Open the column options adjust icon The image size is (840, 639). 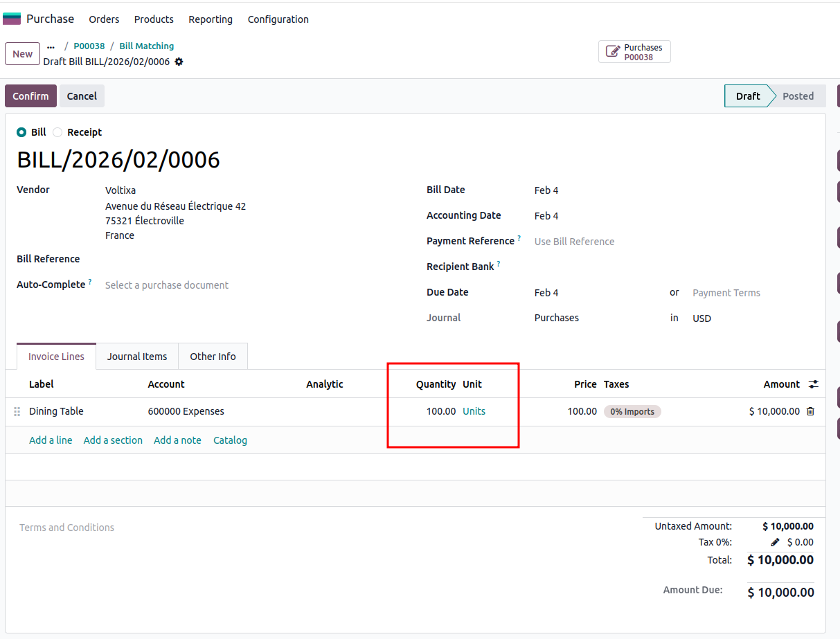[x=813, y=384]
